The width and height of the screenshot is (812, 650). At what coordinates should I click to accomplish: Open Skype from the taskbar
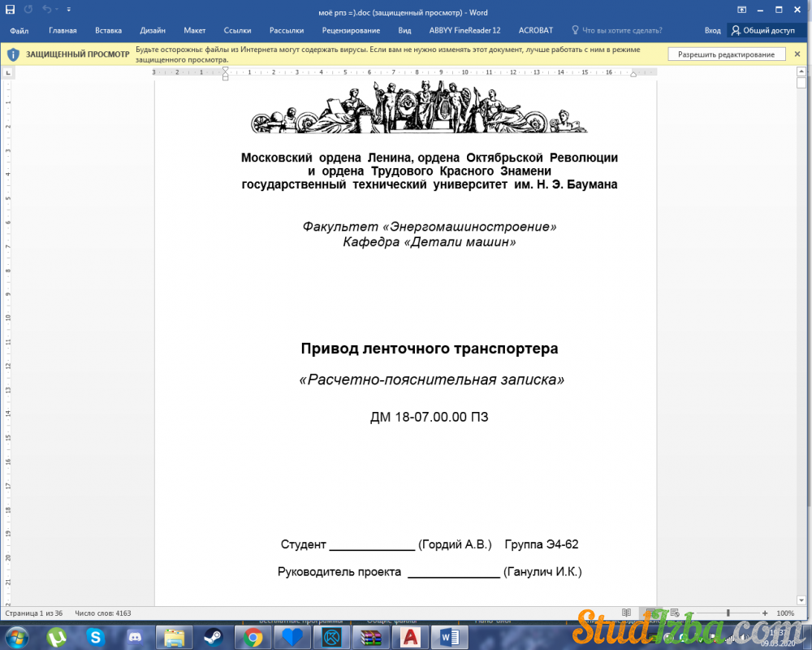coord(95,637)
